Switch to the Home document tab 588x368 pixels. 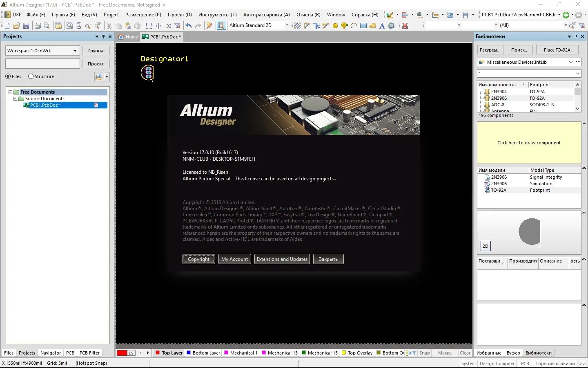[128, 37]
